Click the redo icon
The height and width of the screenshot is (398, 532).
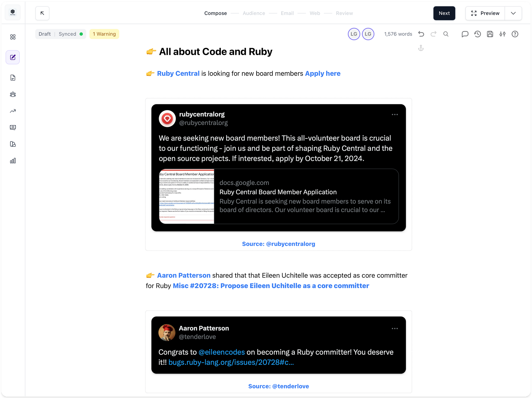coord(434,34)
